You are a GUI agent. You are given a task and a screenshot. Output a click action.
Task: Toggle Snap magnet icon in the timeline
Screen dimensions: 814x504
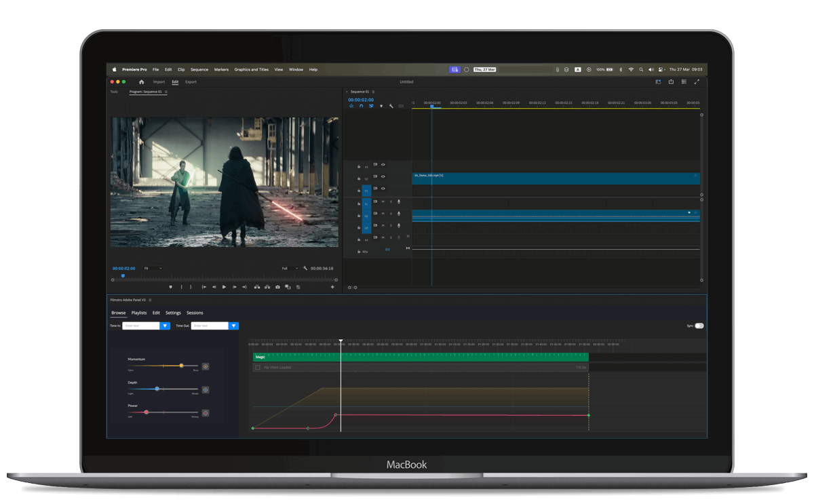coord(361,106)
